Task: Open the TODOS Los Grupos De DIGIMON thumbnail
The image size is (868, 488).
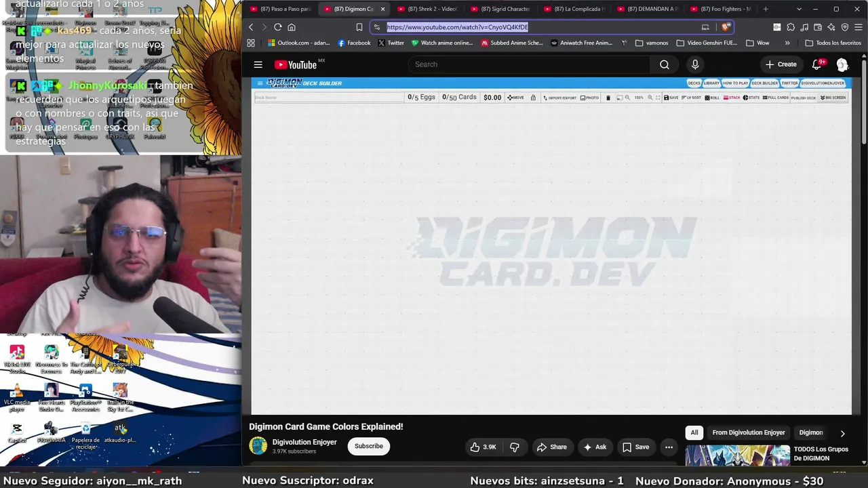Action: pyautogui.click(x=737, y=455)
